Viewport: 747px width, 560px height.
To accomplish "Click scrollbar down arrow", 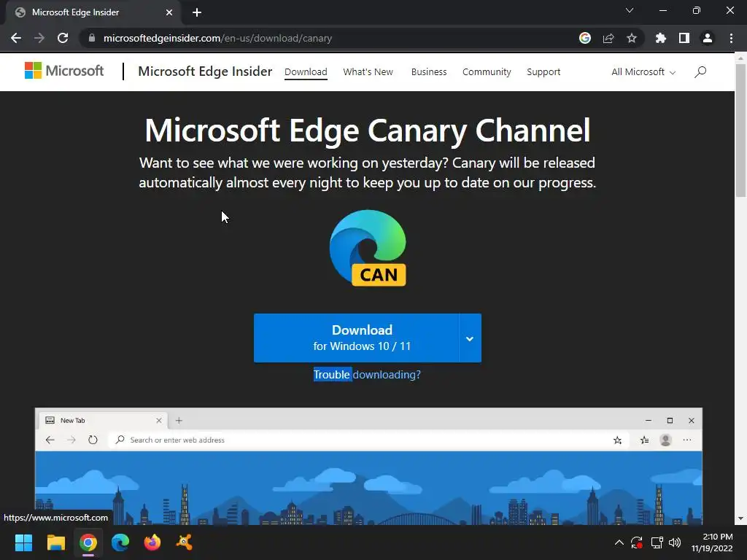I will [740, 518].
